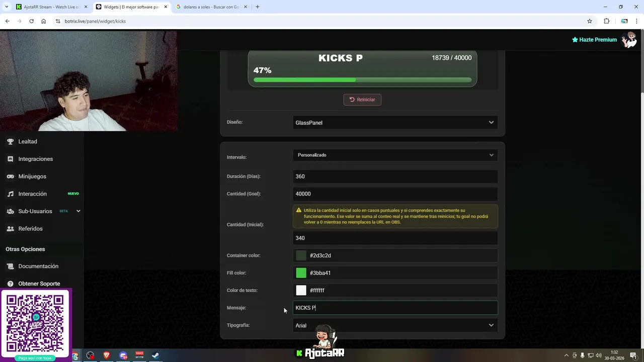This screenshot has width=644, height=362.
Task: Open the Container color swatch picker
Action: coord(301,255)
